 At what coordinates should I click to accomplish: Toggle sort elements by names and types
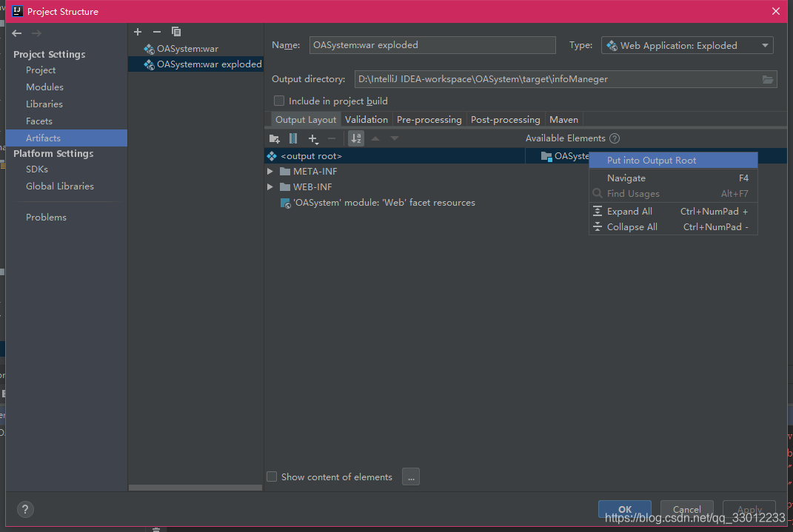(356, 138)
